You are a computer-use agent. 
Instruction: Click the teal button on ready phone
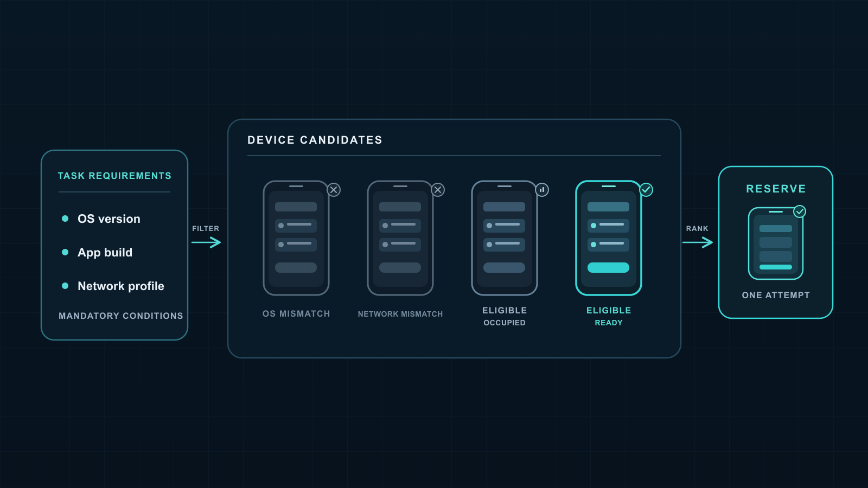609,267
